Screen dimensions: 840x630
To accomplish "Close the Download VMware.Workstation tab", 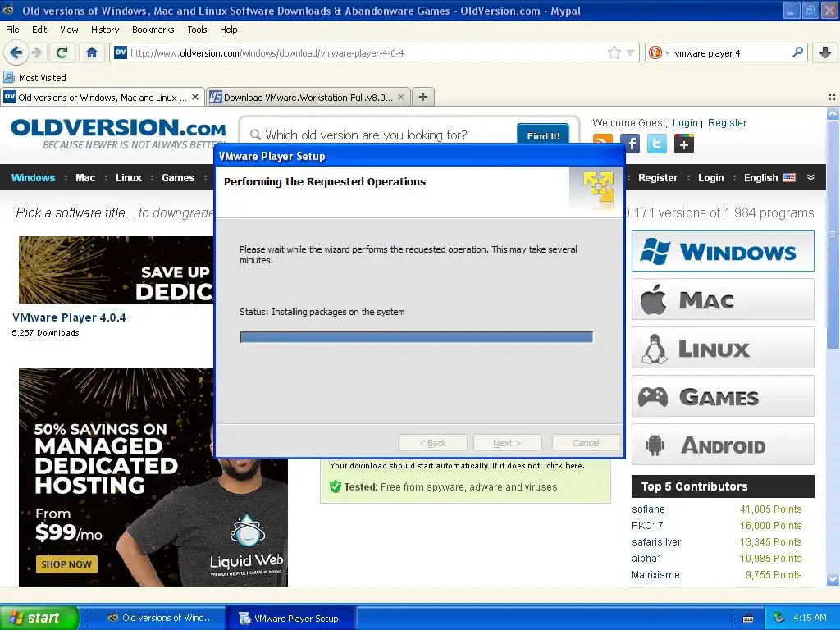I will (x=400, y=97).
